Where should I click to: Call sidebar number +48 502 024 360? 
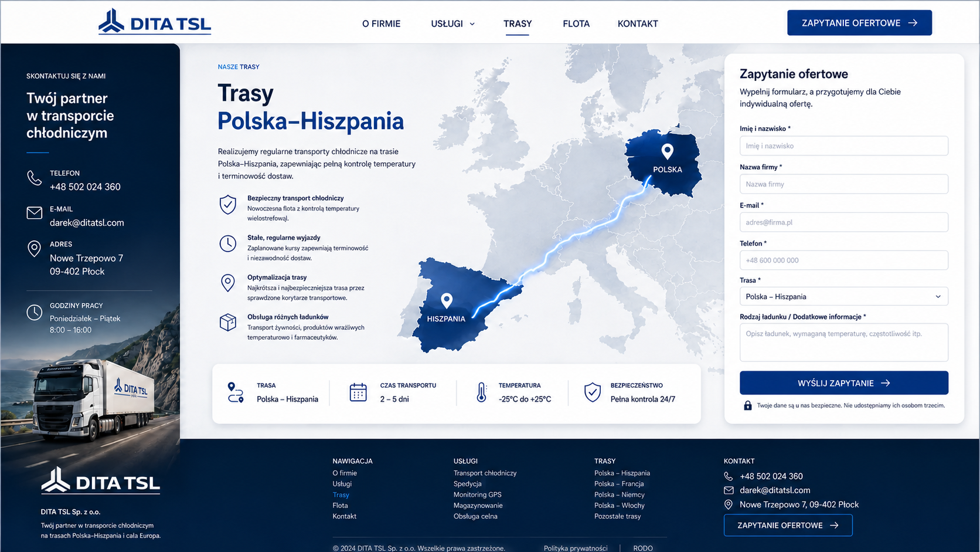click(x=85, y=187)
